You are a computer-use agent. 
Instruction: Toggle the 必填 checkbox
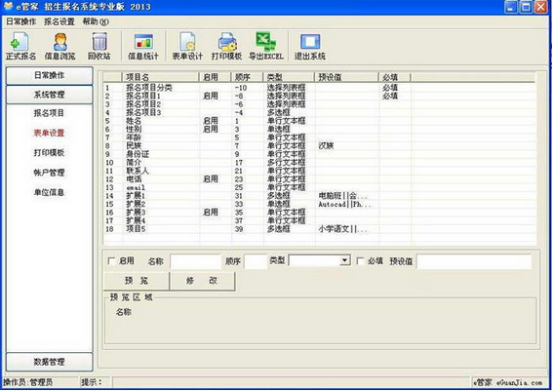point(360,261)
